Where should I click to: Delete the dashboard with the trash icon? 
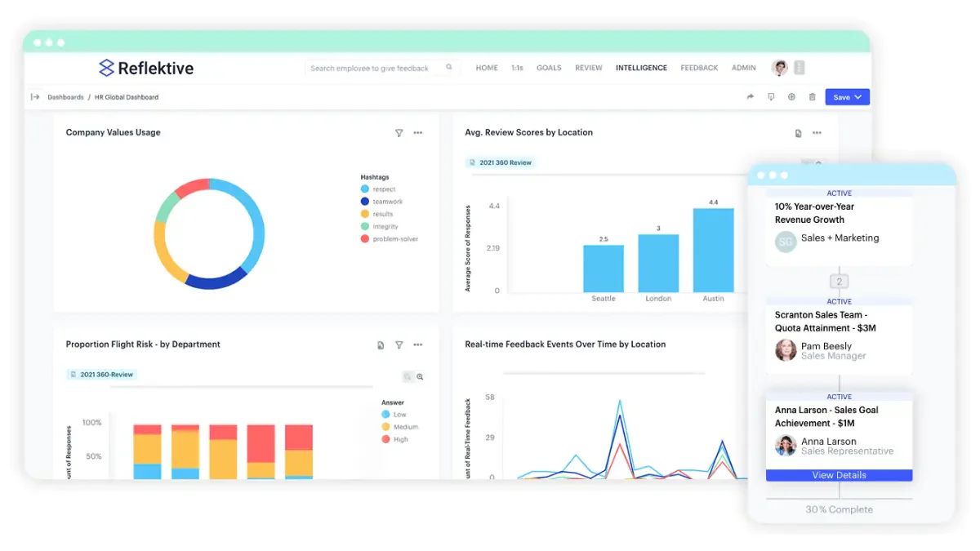pos(812,97)
